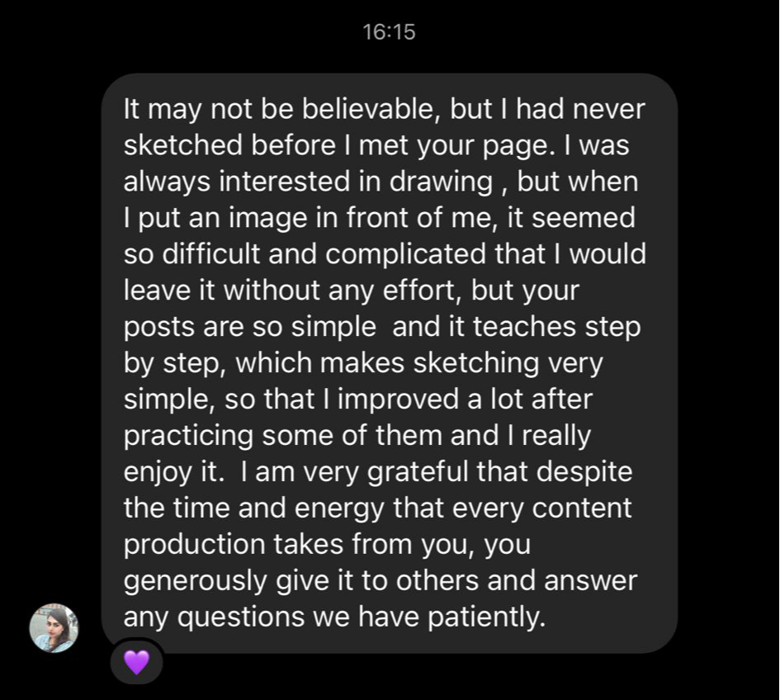Image resolution: width=780 pixels, height=700 pixels.
Task: Click the heart reaction badge under the message
Action: 136,661
